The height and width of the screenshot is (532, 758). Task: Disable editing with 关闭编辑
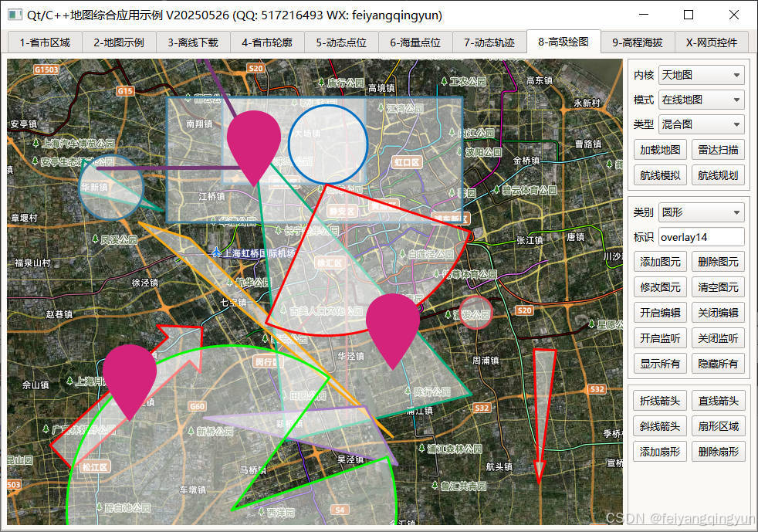[718, 313]
